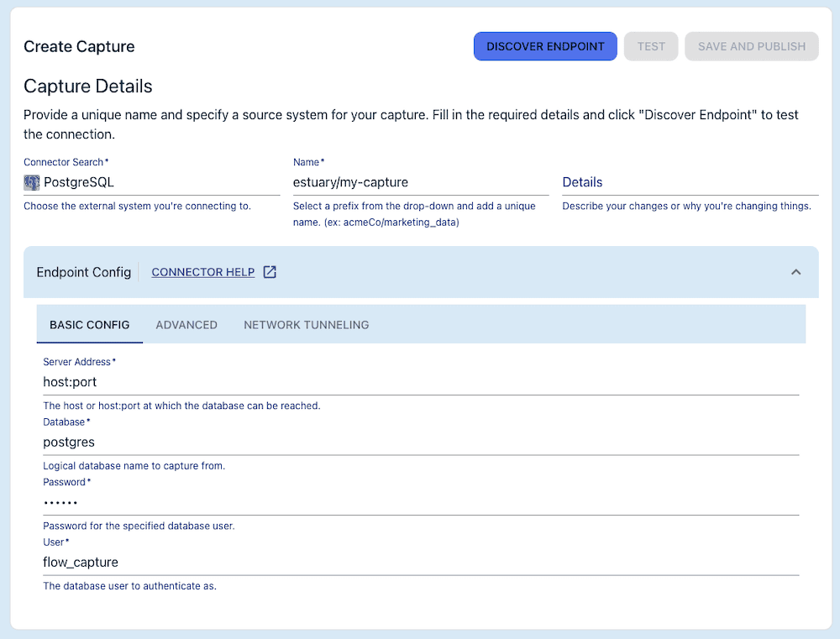This screenshot has width=840, height=639.
Task: Click the Capture Details heading area
Action: point(88,86)
